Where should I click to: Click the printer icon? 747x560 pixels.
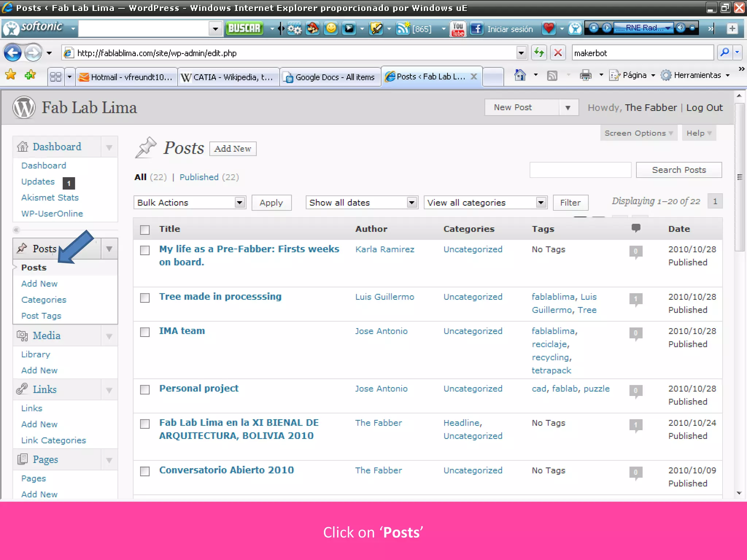tap(585, 75)
